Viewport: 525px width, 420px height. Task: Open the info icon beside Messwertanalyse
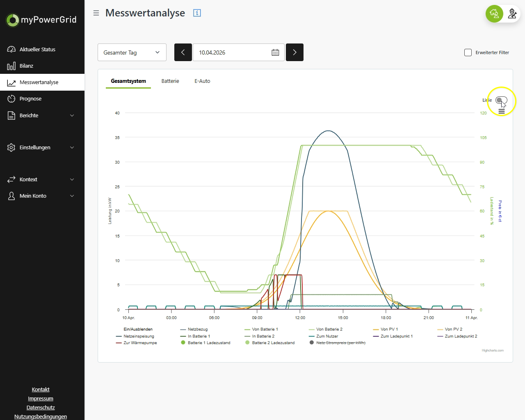pyautogui.click(x=197, y=13)
